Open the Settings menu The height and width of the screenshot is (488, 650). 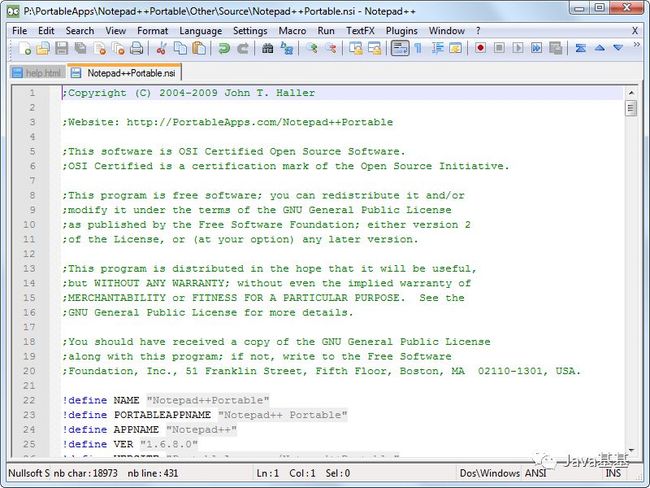point(250,31)
